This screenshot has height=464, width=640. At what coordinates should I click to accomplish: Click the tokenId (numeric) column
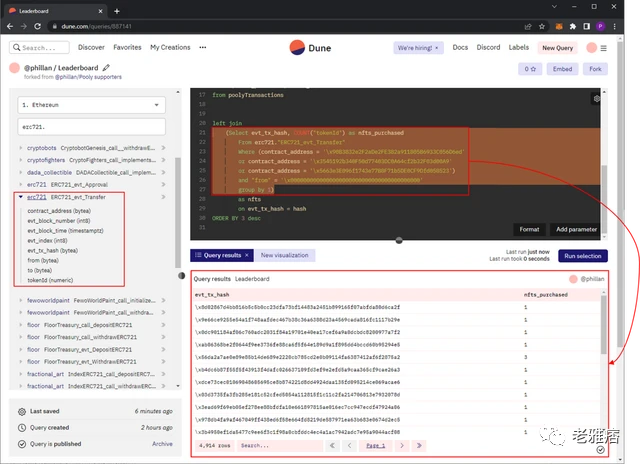pyautogui.click(x=50, y=280)
